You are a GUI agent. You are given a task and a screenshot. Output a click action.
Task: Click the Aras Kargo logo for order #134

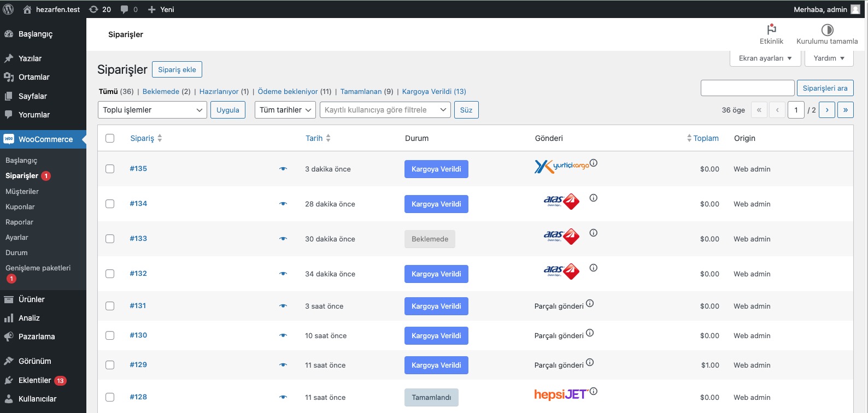(x=561, y=202)
